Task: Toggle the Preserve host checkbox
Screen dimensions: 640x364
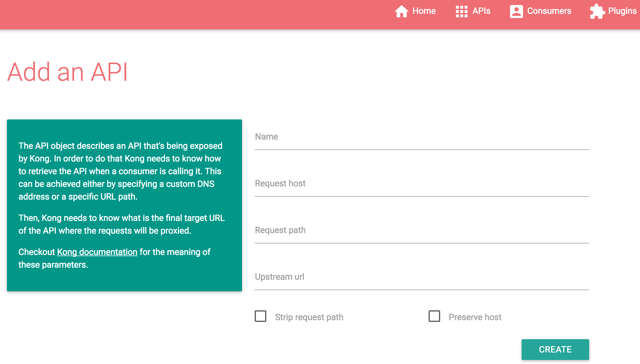Action: (434, 316)
